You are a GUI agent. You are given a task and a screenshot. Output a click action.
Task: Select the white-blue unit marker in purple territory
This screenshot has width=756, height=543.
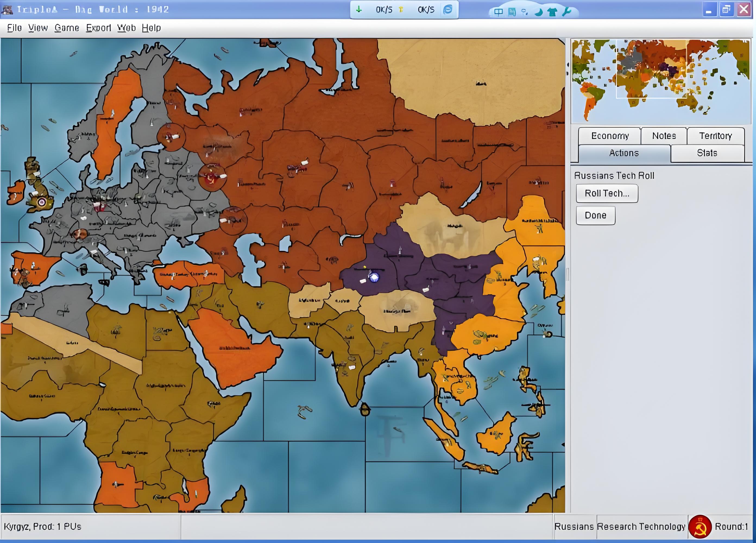pos(374,277)
